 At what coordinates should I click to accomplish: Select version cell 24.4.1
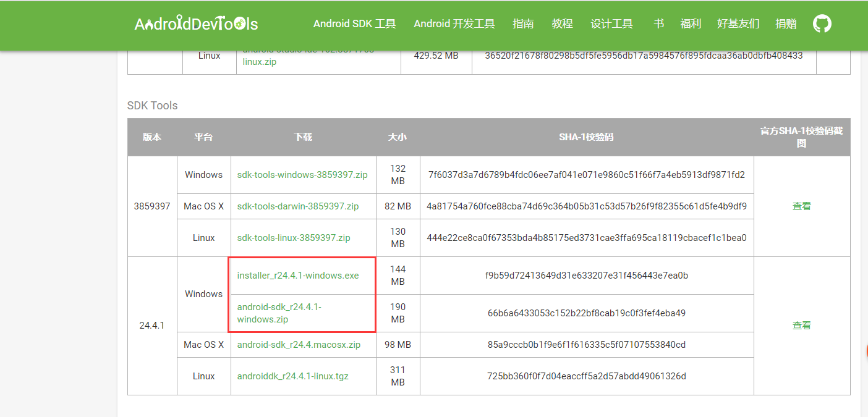152,326
